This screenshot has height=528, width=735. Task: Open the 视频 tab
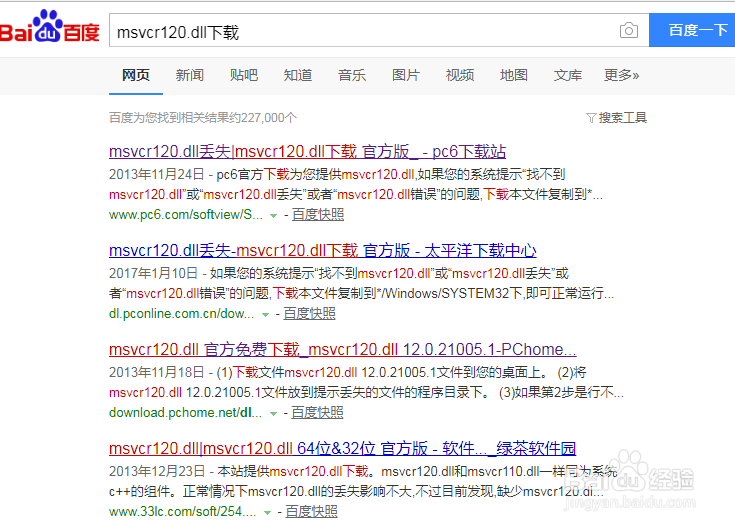coord(460,75)
